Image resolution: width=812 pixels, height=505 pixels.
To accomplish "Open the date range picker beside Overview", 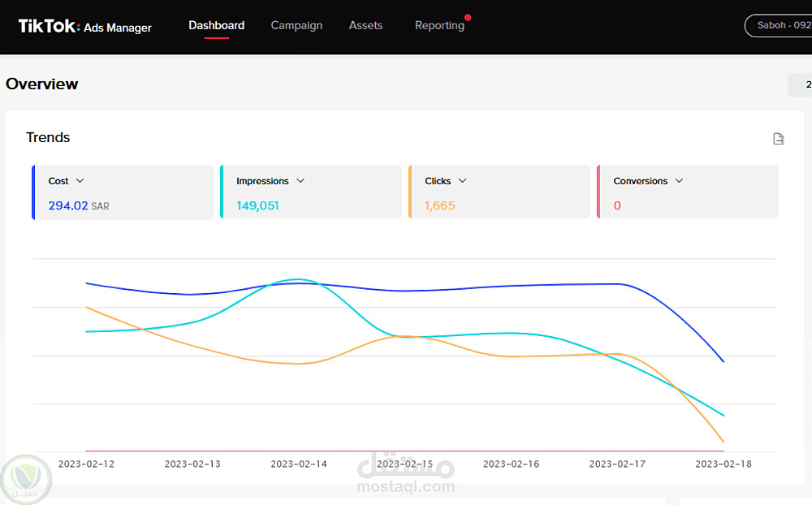I will 800,84.
